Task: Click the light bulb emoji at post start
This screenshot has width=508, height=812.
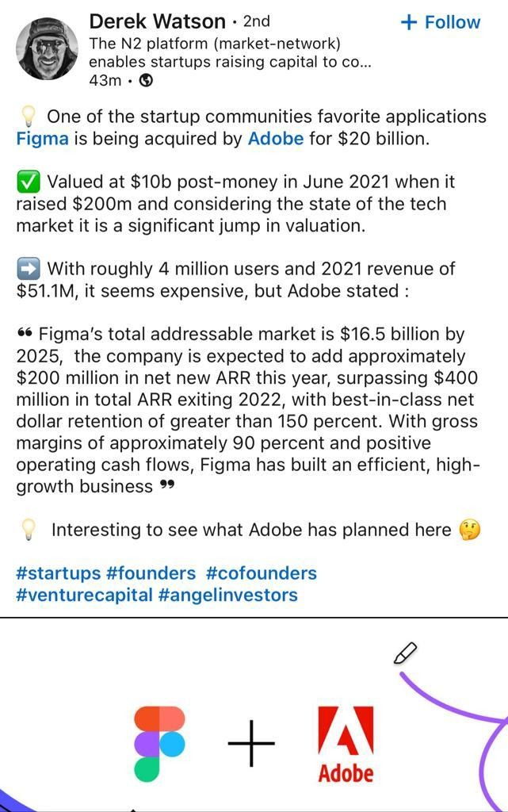Action: tap(29, 117)
